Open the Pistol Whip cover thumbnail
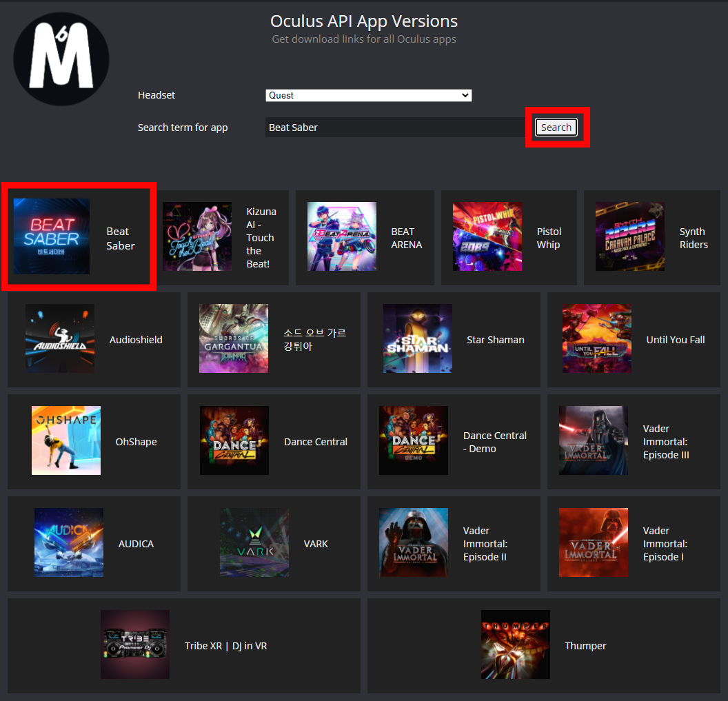The width and height of the screenshot is (728, 701). 487,236
